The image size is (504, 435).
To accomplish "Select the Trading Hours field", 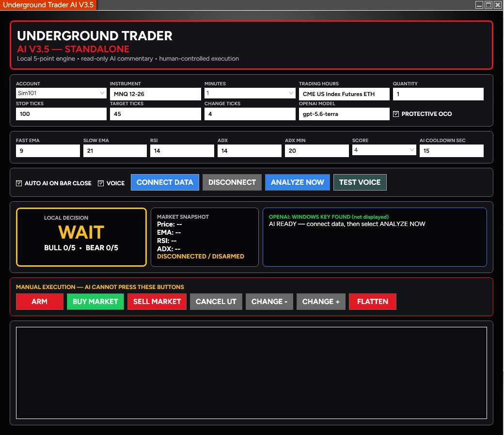I will pos(344,94).
